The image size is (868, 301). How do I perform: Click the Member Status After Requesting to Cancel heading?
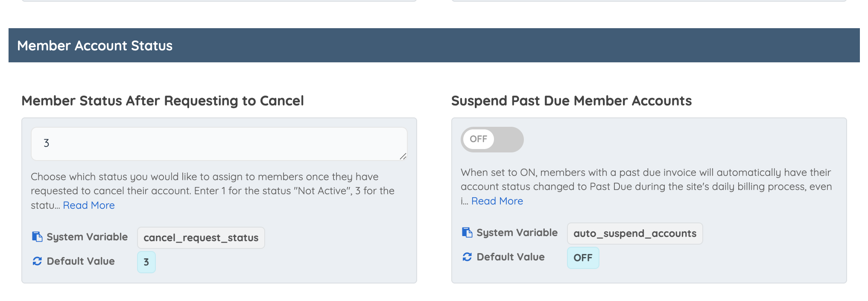163,101
